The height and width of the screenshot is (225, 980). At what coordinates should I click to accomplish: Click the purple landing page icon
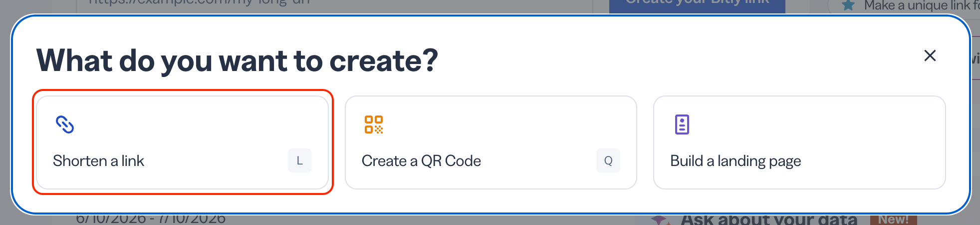tap(682, 124)
